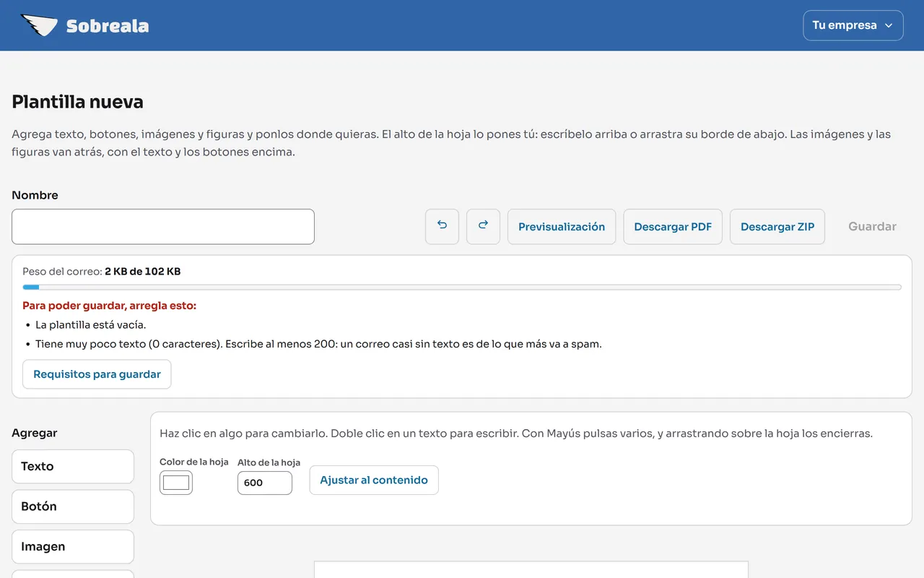The width and height of the screenshot is (924, 578).
Task: Click the email weight progress bar
Action: click(462, 288)
